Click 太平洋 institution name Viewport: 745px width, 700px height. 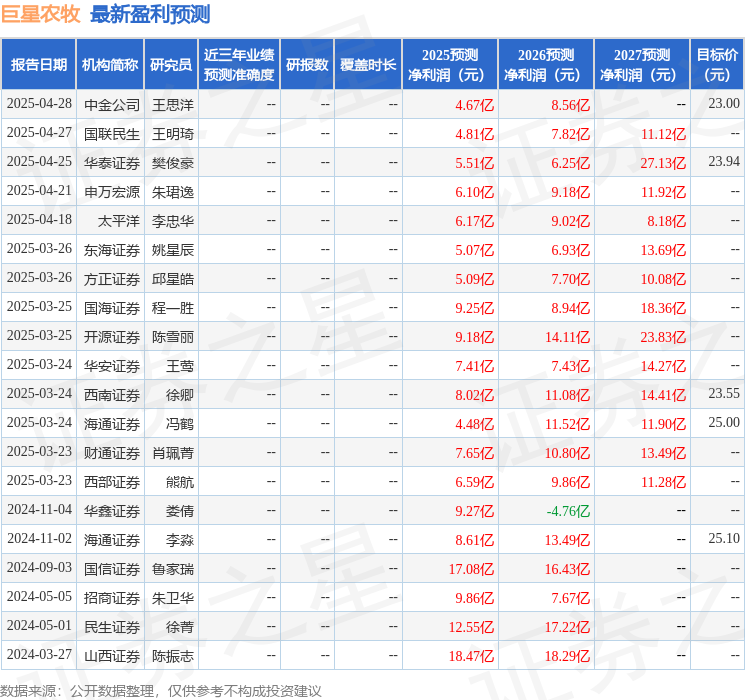[x=119, y=221]
